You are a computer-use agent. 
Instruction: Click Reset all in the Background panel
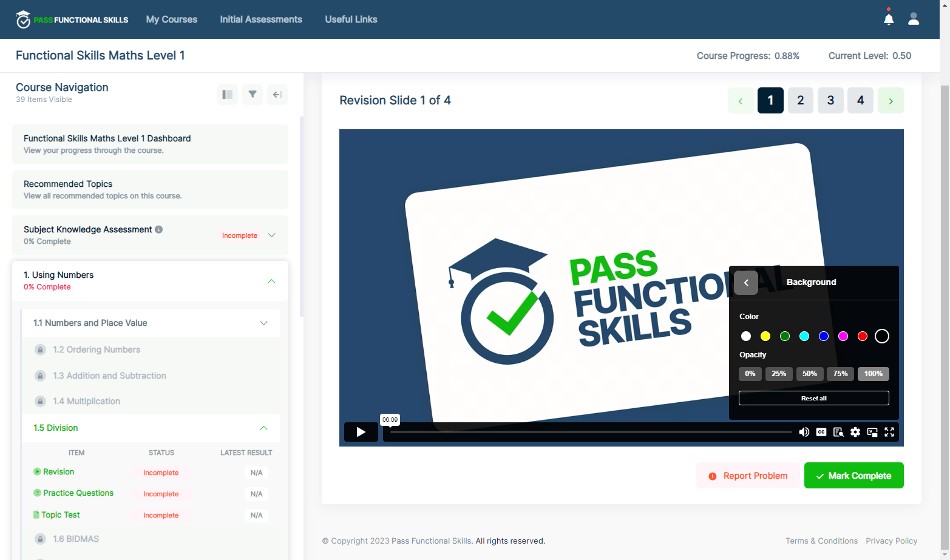coord(814,398)
